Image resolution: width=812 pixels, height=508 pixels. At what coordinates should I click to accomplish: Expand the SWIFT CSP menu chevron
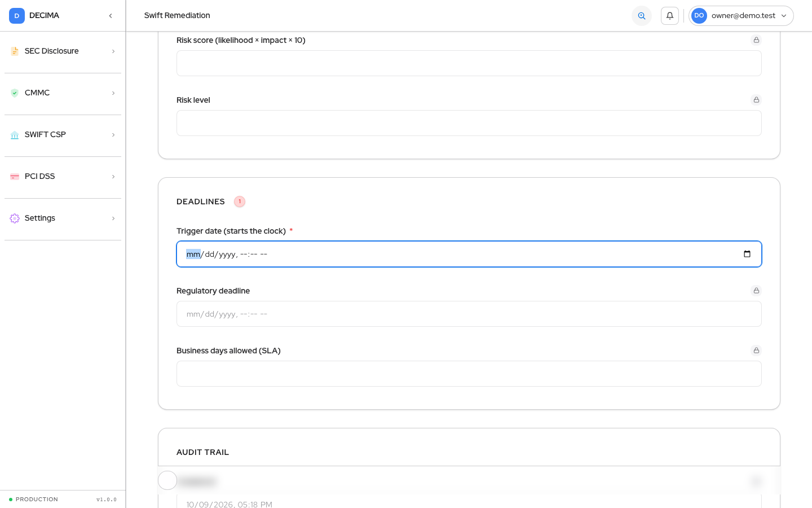[x=113, y=135]
